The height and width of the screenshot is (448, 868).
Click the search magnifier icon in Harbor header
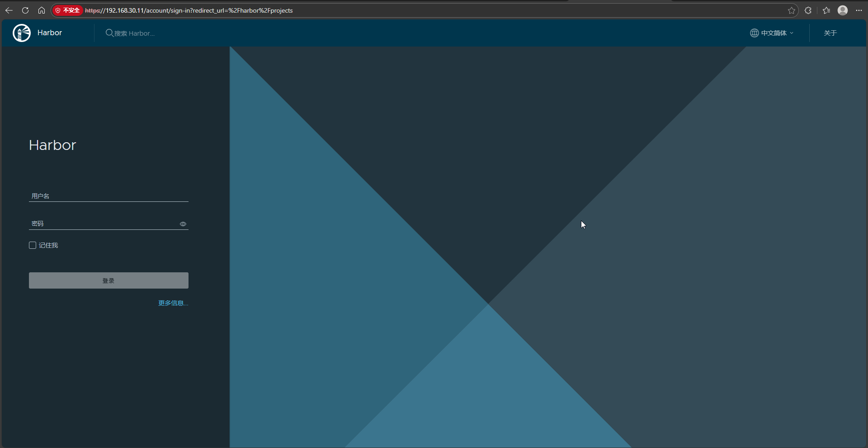click(x=109, y=33)
